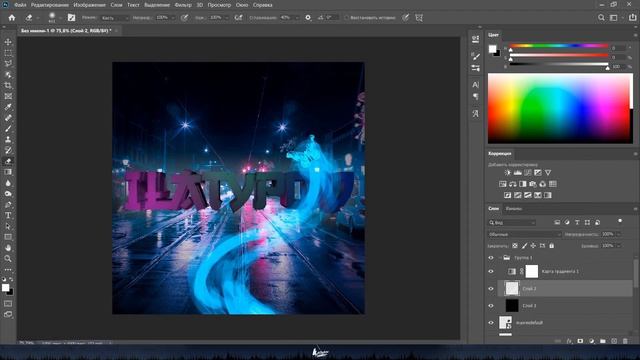
Task: Hide the Слой 1 layer
Action: (x=491, y=305)
